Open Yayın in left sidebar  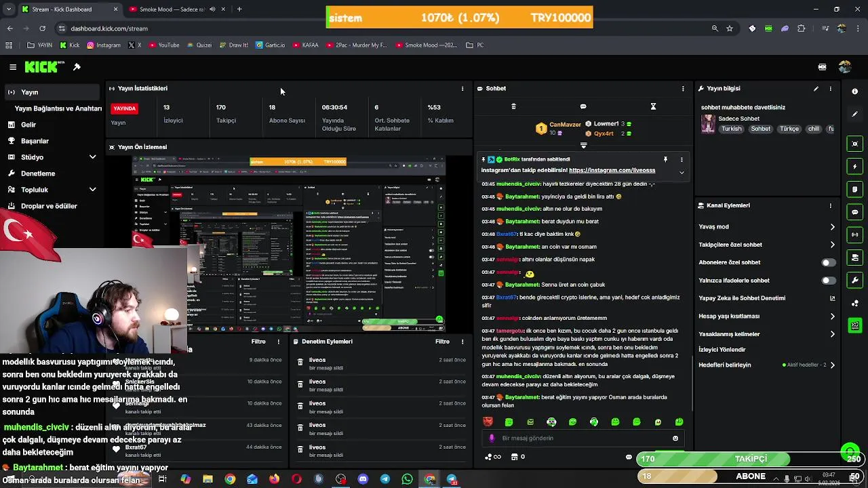tap(51, 92)
